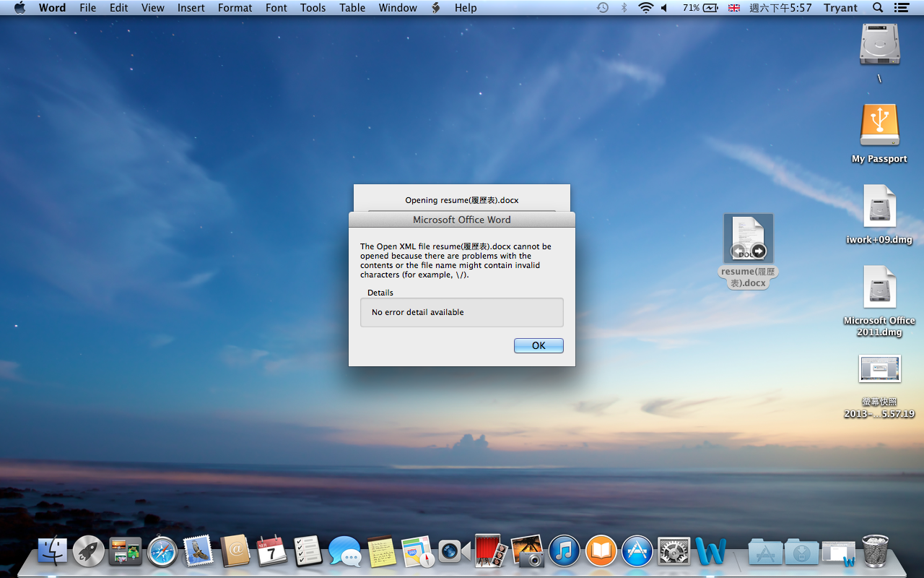Open the AppleScript menu icon
924x578 pixels.
coord(436,8)
